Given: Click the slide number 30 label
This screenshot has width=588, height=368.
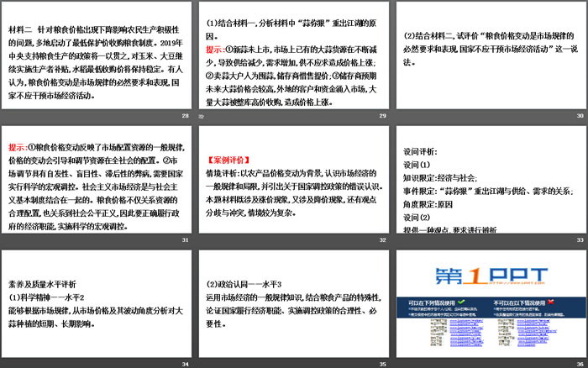Looking at the screenshot, I should tap(576, 116).
